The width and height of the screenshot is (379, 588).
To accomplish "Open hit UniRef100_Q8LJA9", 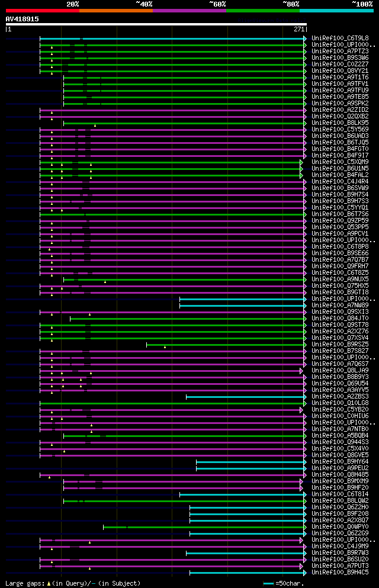I will [x=340, y=371].
